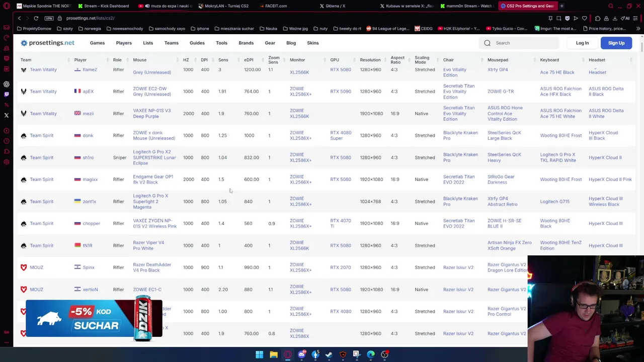Open Discord from the taskbar
The image size is (644, 362).
[x=301, y=354]
